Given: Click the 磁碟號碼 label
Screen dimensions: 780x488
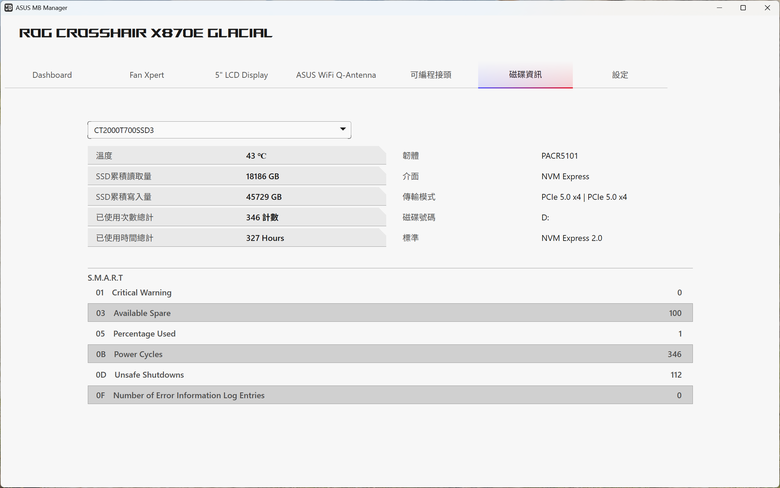Looking at the screenshot, I should [x=419, y=217].
